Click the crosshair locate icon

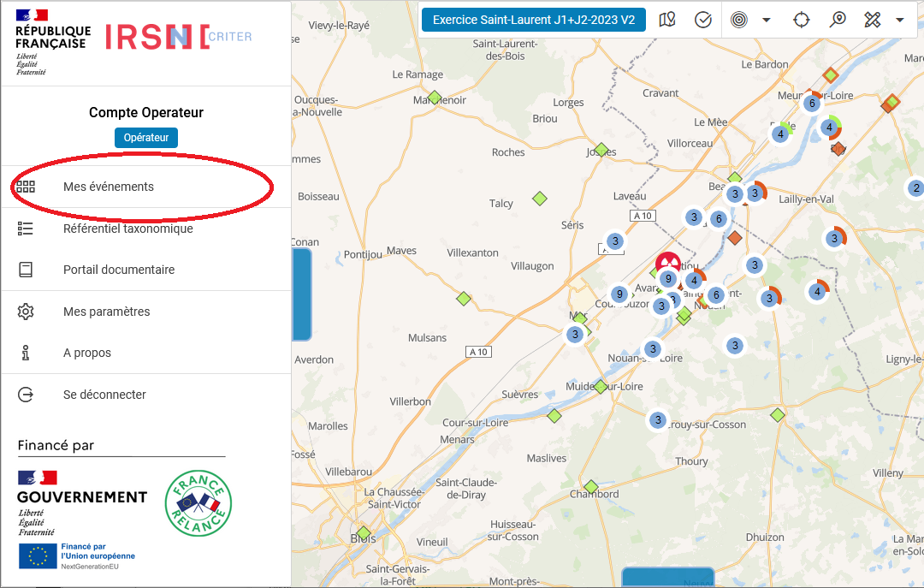[801, 20]
